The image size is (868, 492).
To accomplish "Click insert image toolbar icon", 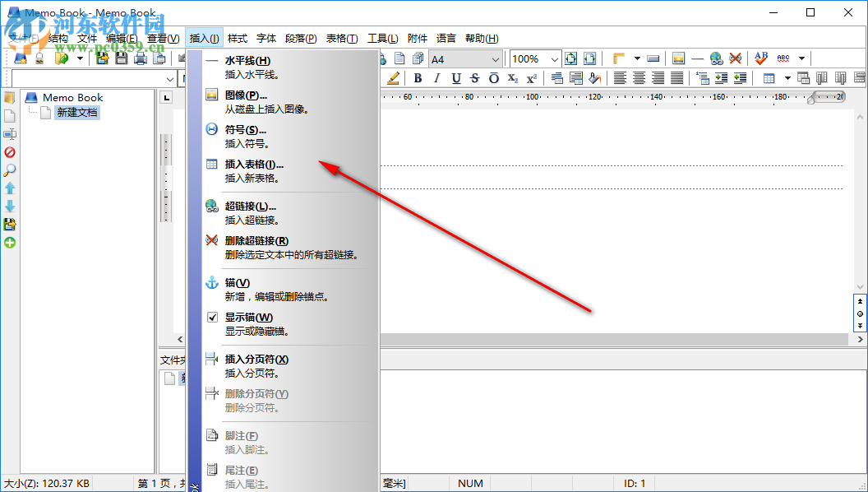I will coord(679,58).
